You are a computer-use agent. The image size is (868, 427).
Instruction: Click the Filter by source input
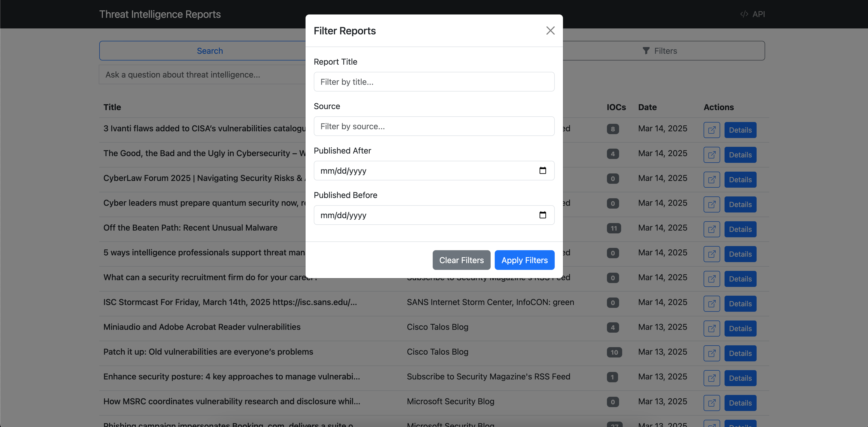(434, 126)
